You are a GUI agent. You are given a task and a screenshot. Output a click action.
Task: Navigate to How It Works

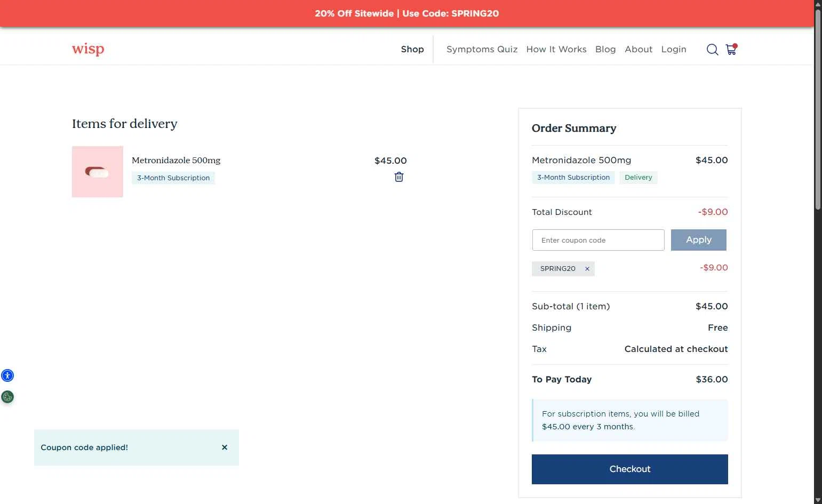tap(556, 49)
